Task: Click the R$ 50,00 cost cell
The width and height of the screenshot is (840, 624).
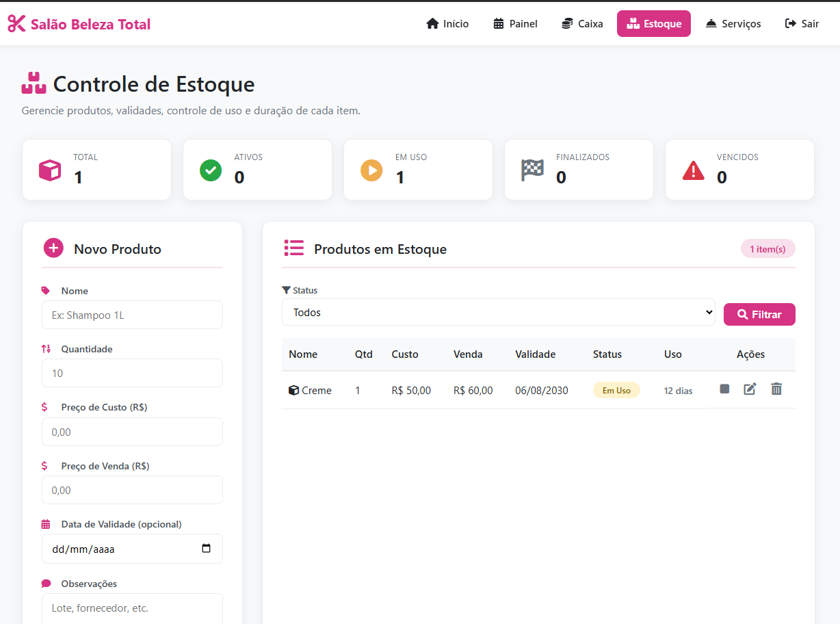Action: point(411,391)
